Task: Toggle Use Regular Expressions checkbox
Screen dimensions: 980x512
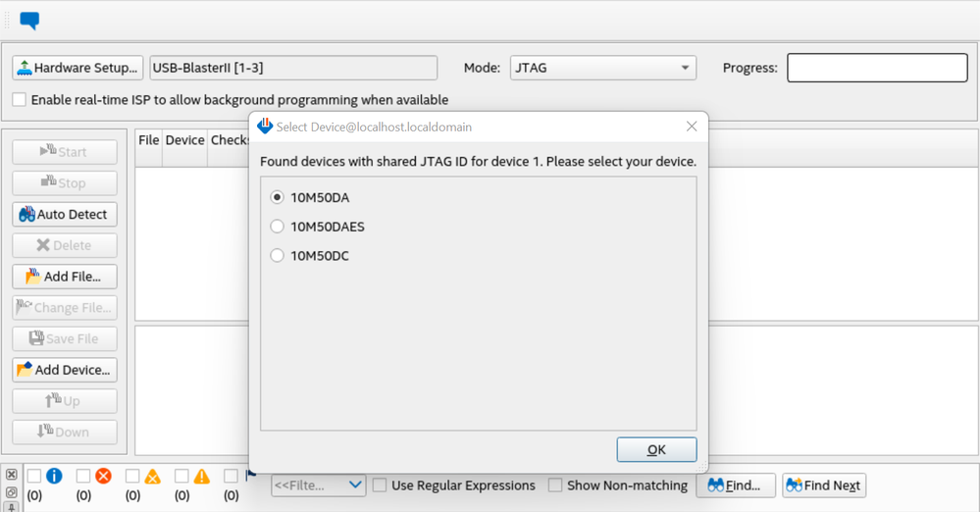Action: point(382,485)
